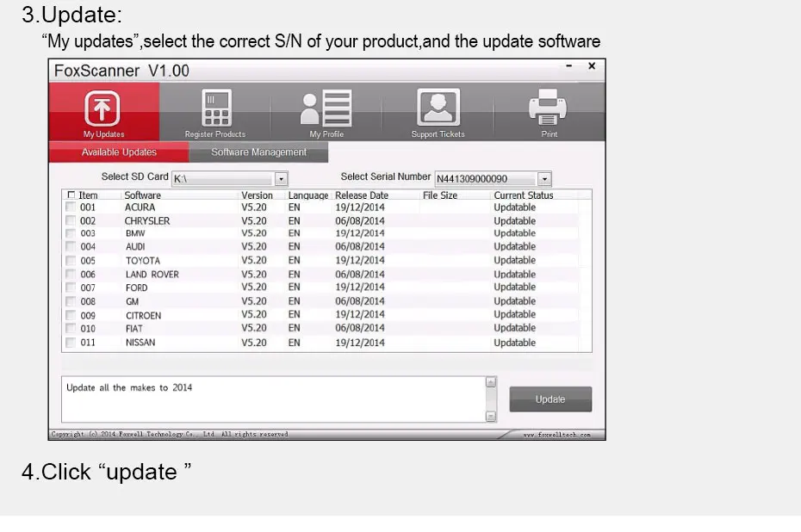This screenshot has width=801, height=532.
Task: Select the GM software name
Action: tap(133, 301)
